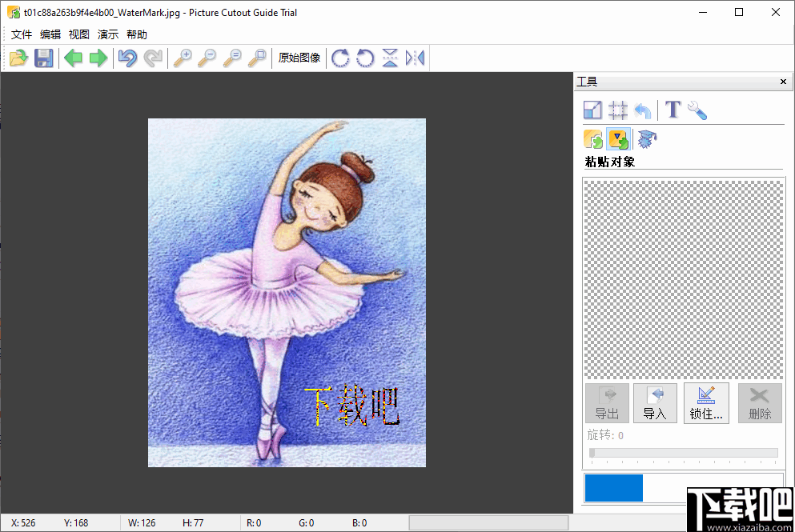Zoom out with the minus magnifier
Viewport: 795px width, 532px height.
(x=207, y=58)
